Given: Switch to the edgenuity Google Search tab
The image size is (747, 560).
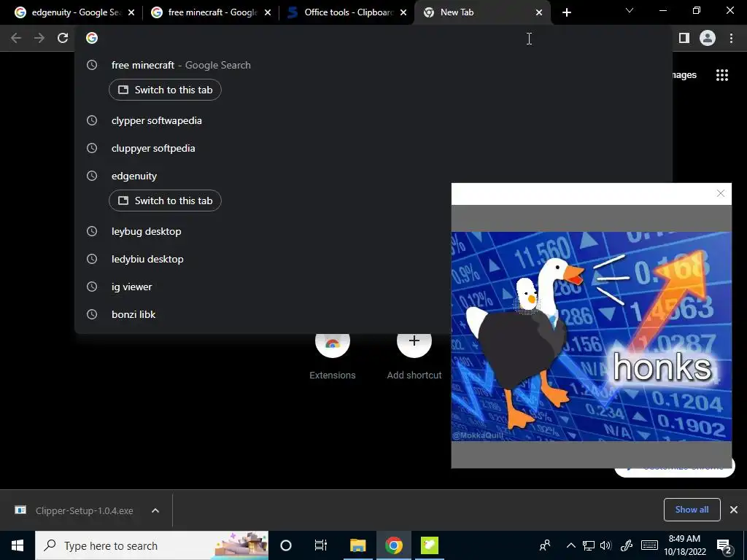Looking at the screenshot, I should coord(68,12).
